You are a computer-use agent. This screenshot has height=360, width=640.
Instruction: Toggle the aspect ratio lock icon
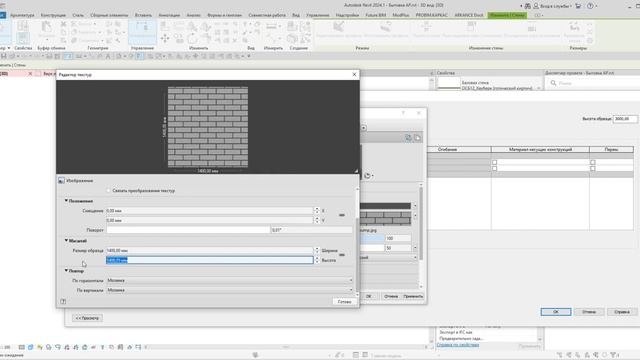(x=342, y=255)
